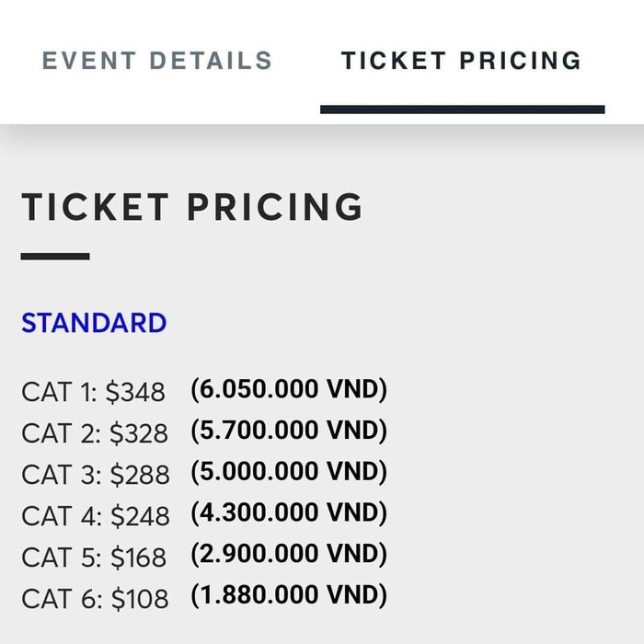Click the 4.300.000 VND conversion text
The image size is (644, 644).
[289, 512]
